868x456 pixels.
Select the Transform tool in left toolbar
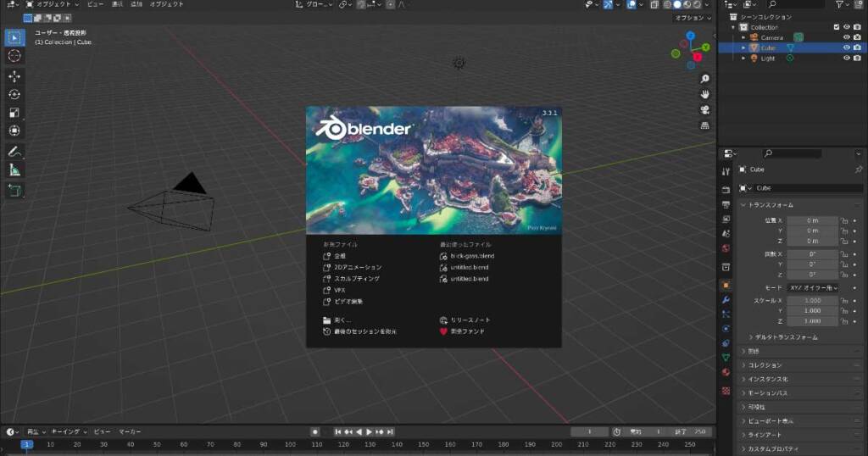click(14, 131)
